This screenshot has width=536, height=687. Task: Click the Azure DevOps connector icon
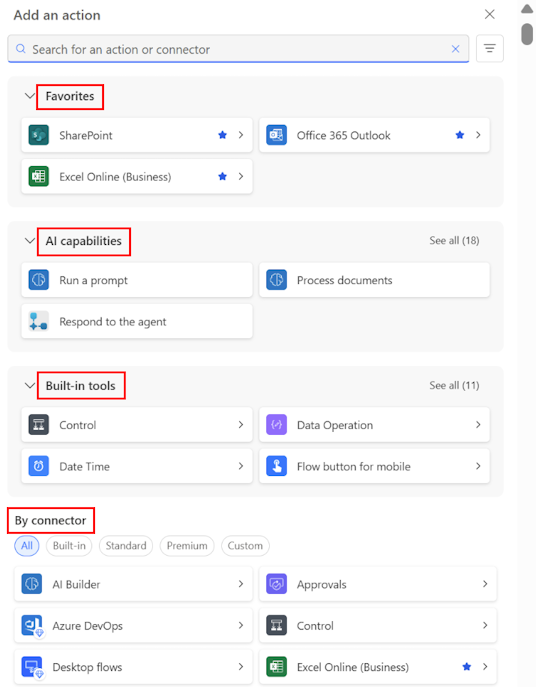[32, 626]
